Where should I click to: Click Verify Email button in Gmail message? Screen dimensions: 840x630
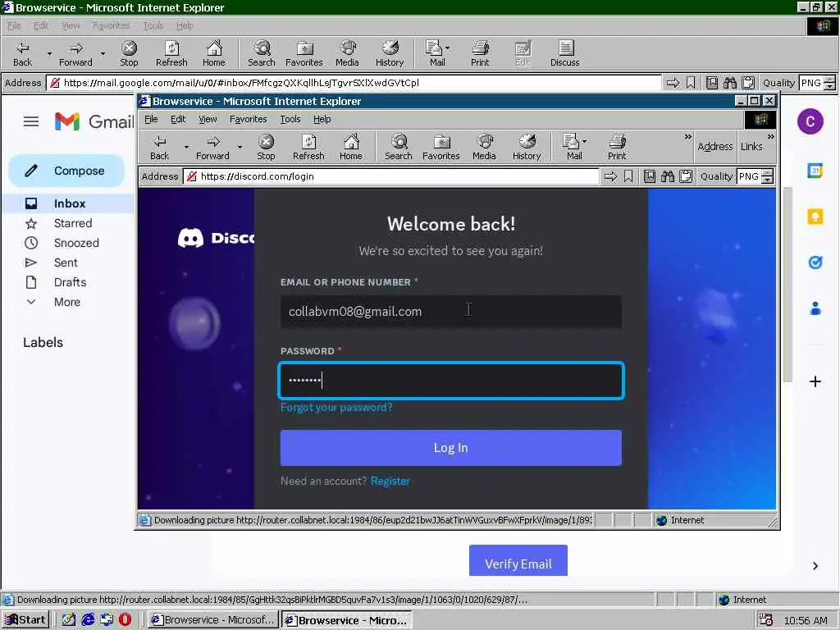[x=518, y=561]
